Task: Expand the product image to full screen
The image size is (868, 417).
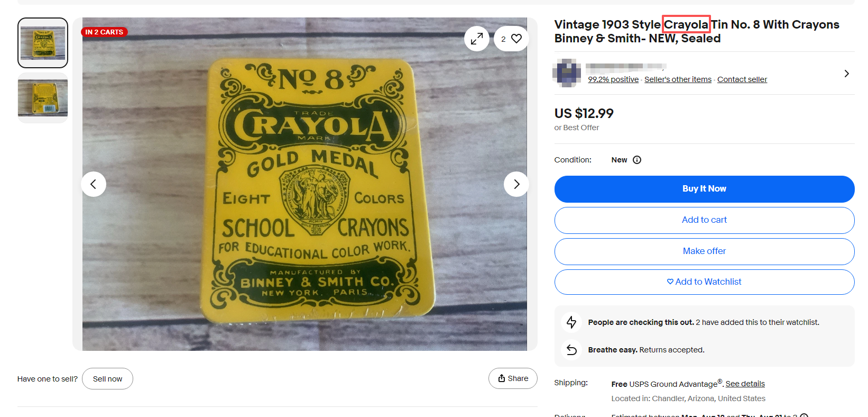Action: pos(477,39)
